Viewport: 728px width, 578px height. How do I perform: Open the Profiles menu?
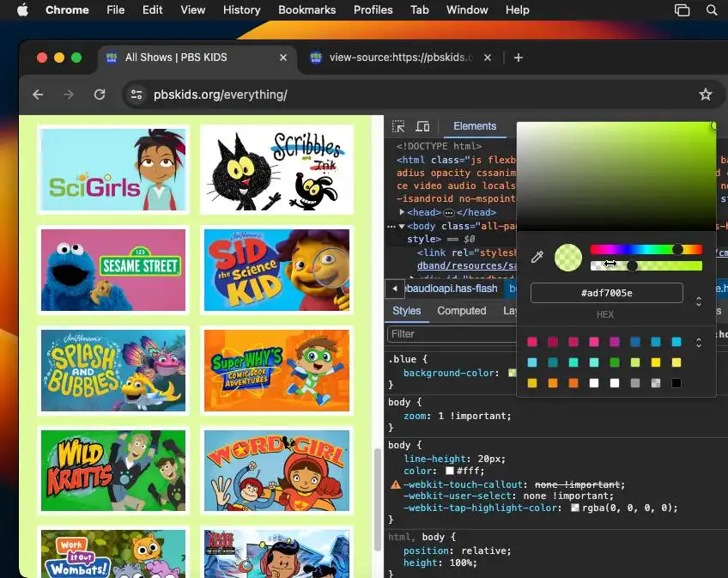pyautogui.click(x=373, y=9)
